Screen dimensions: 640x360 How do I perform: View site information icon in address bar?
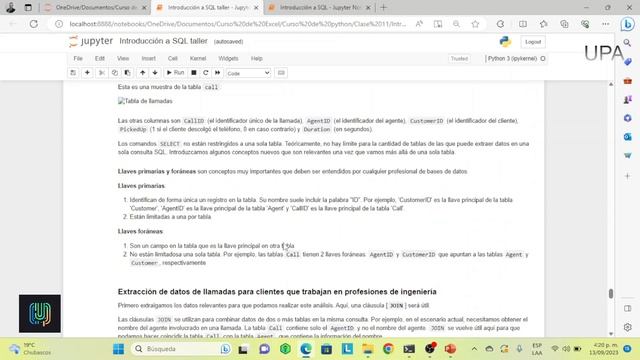(59, 24)
